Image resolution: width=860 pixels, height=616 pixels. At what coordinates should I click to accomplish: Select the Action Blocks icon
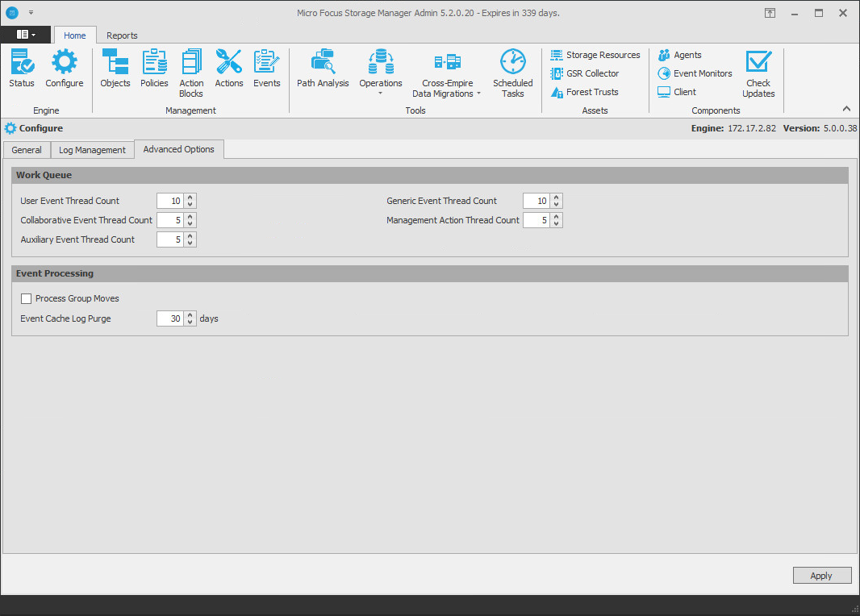(x=191, y=73)
